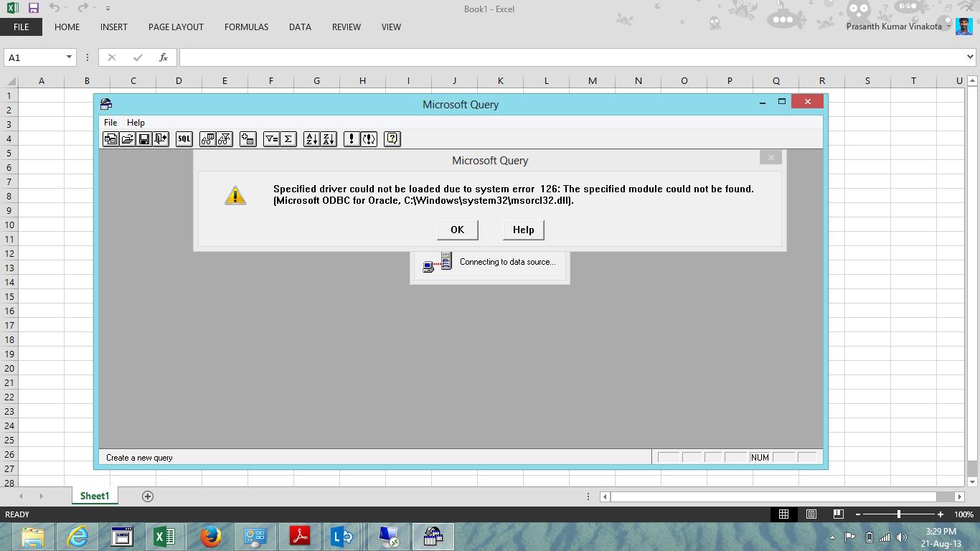Viewport: 980px width, 551px height.
Task: Click the Excel Save icon in Quick Access
Action: tap(33, 8)
